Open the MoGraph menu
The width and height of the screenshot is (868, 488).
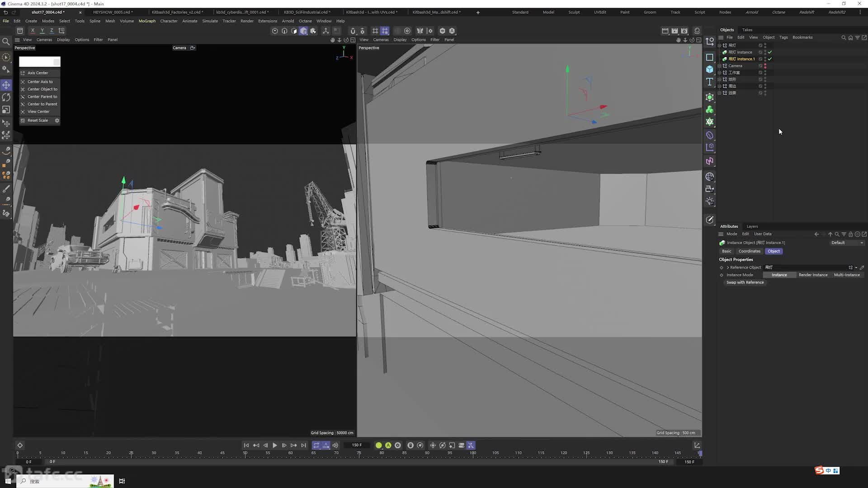click(x=147, y=21)
